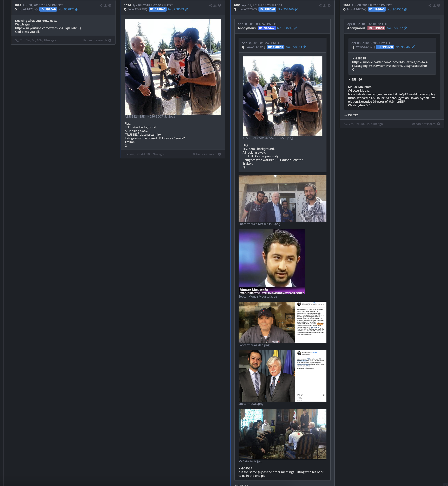Click x-circle icon in post 1094 footer

coord(219,154)
